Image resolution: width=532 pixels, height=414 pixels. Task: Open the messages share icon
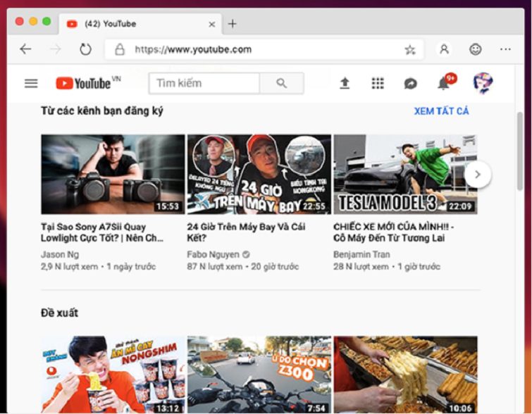[x=411, y=83]
